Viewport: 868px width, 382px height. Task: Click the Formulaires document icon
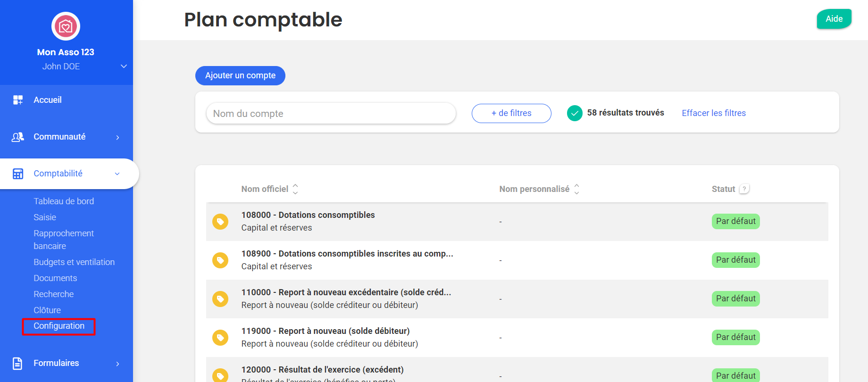(x=17, y=363)
